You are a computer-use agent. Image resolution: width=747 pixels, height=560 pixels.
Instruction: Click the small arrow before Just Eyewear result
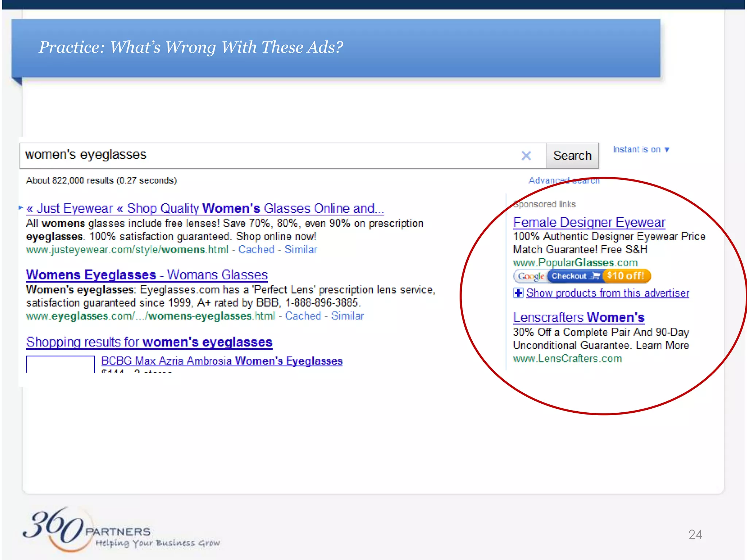21,208
